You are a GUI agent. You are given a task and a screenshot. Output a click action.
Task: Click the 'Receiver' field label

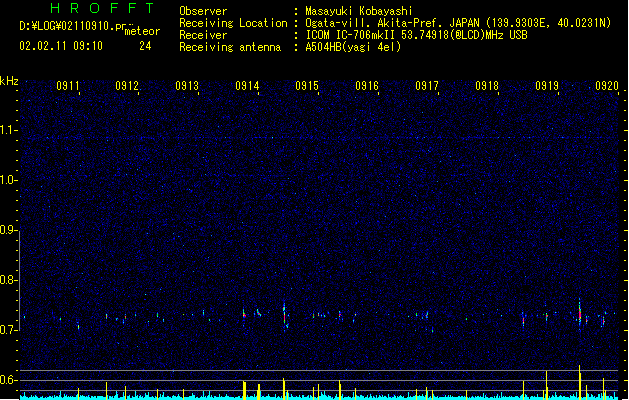tap(203, 35)
